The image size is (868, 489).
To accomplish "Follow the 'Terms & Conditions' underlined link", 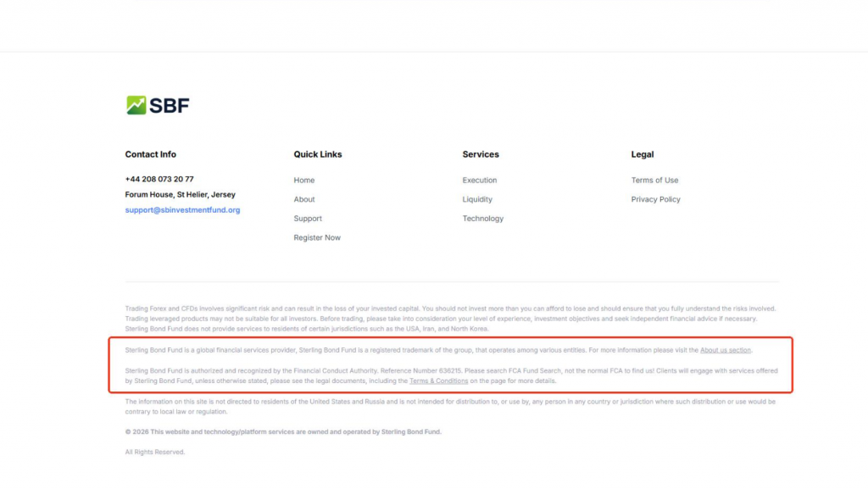I will [x=438, y=381].
